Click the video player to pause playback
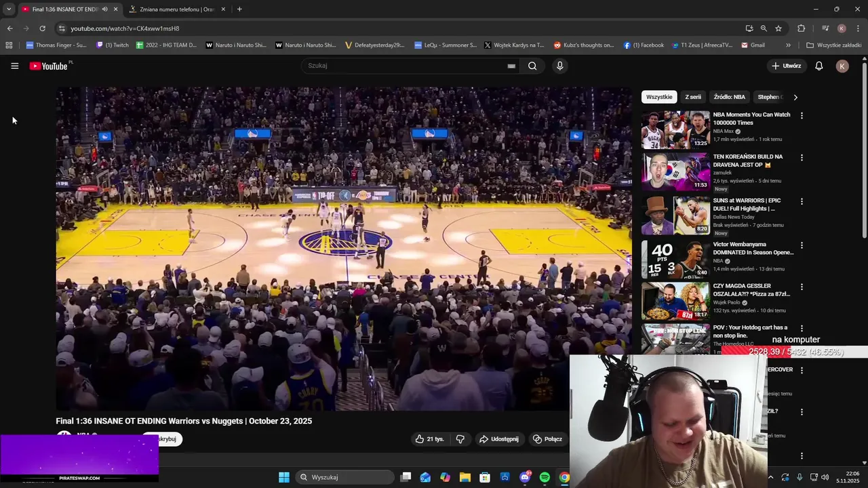 pyautogui.click(x=344, y=248)
